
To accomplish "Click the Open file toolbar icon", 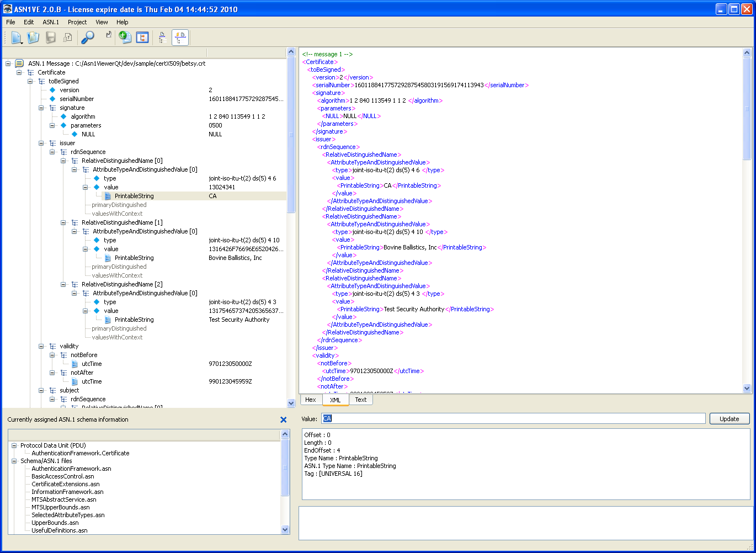I will click(x=33, y=37).
